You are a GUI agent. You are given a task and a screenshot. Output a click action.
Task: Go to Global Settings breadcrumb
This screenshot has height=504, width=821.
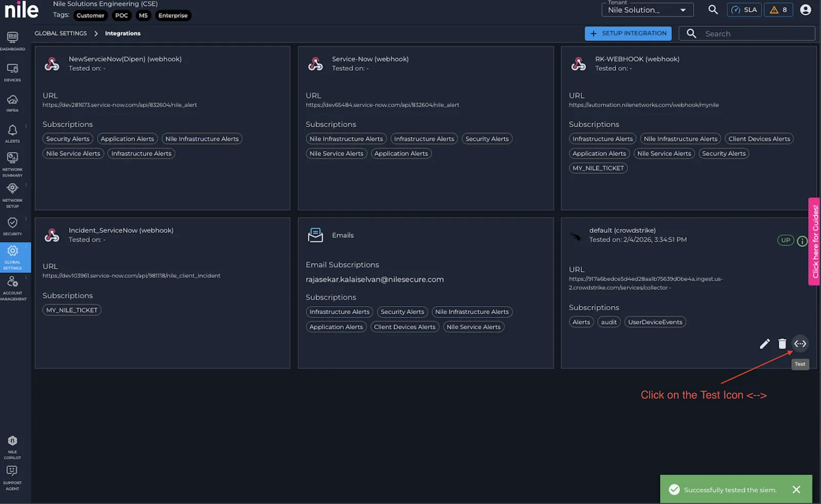pyautogui.click(x=61, y=33)
